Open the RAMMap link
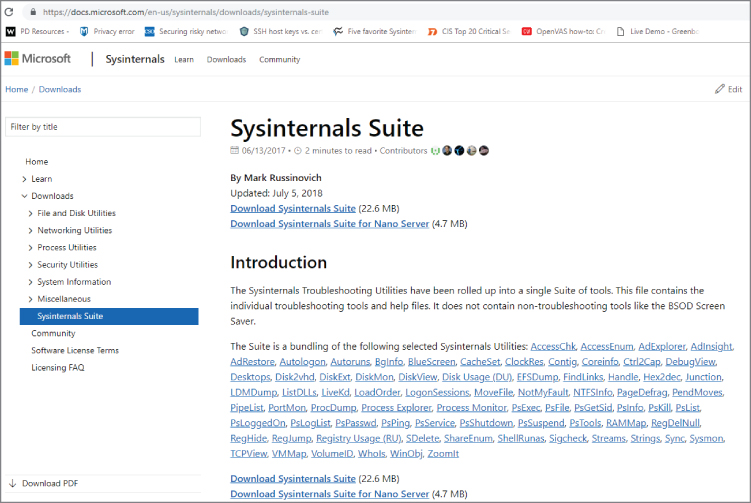 (x=626, y=423)
